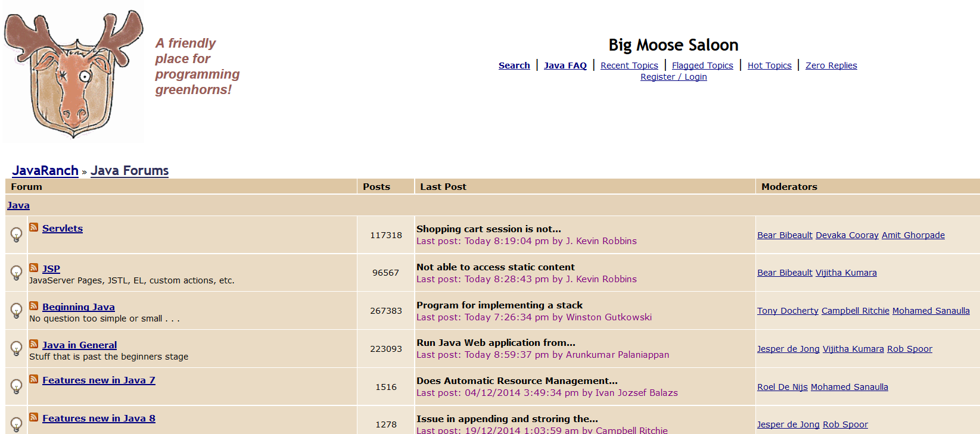
Task: Open moderator Campbell Ritchie profile
Action: [x=855, y=311]
